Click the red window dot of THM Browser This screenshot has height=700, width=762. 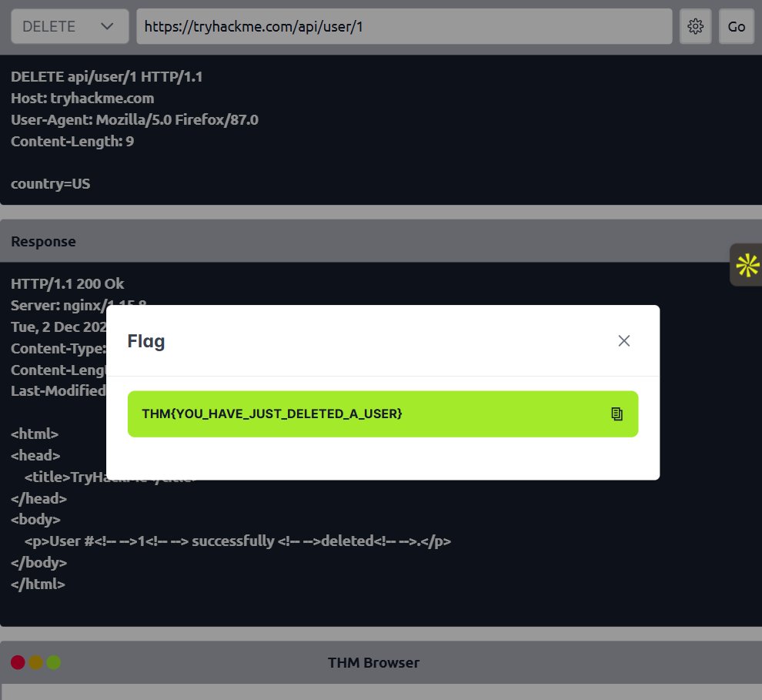click(x=18, y=662)
